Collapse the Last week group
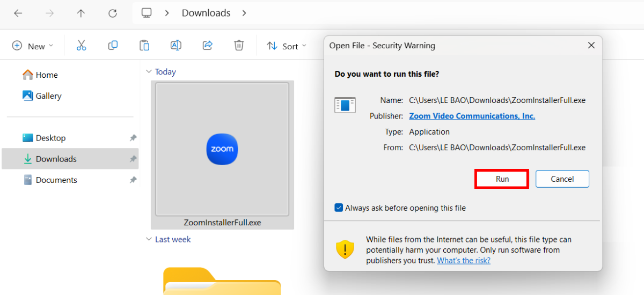The image size is (644, 295). pos(149,240)
